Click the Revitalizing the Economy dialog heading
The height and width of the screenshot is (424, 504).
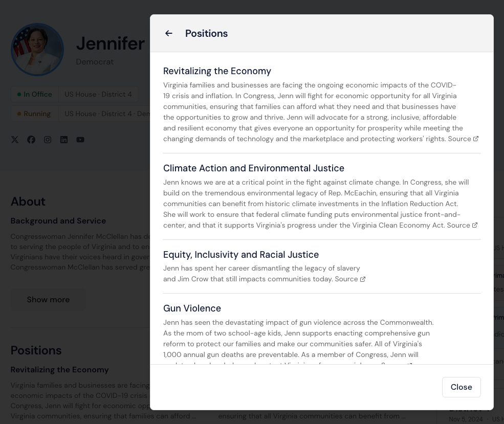(x=217, y=71)
